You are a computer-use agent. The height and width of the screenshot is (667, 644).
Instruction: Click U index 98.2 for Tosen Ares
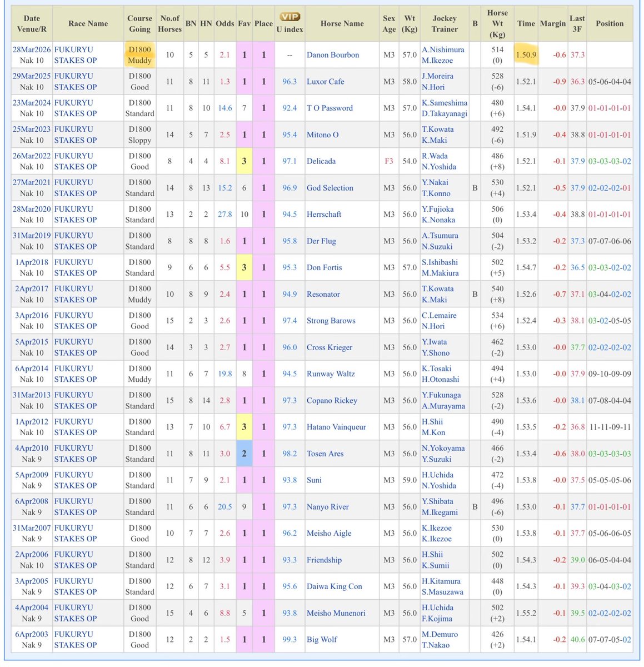(289, 454)
